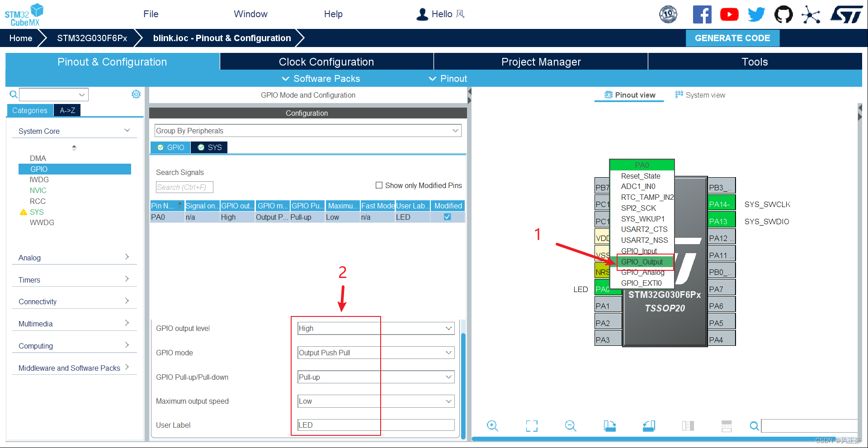Click the search magnifier in categories panel

[14, 94]
